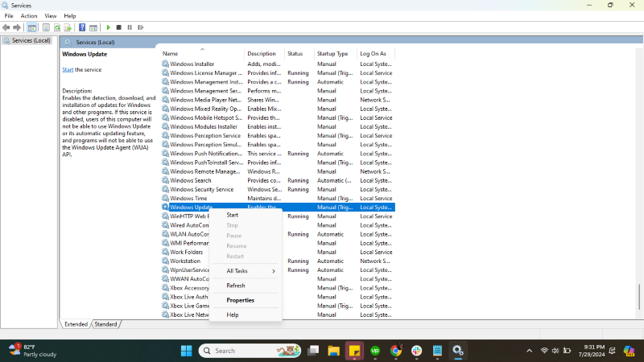
Task: Open the Upwork app from the taskbar
Action: pos(375,351)
